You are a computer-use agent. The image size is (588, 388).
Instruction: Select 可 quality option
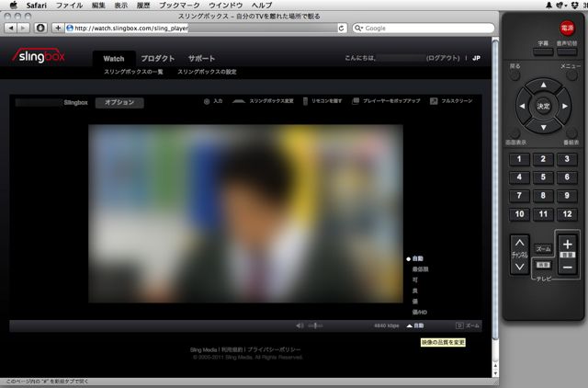(x=414, y=280)
